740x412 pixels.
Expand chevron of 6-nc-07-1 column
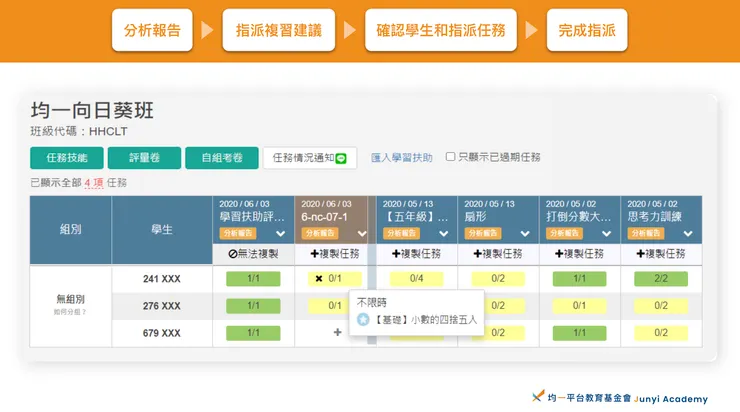[362, 234]
